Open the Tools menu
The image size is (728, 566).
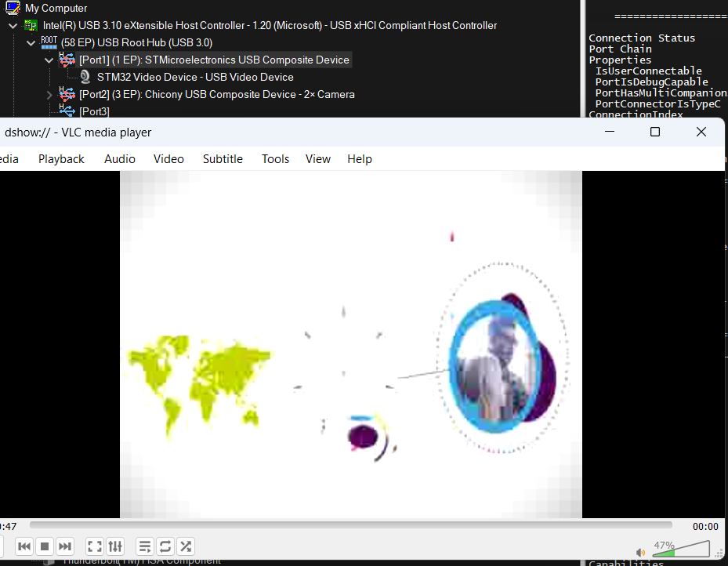tap(275, 158)
